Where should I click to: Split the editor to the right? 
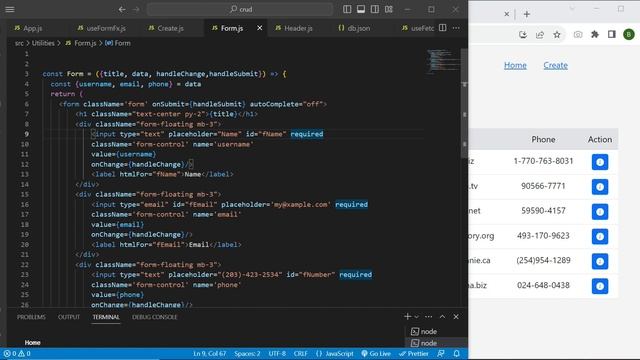tap(442, 28)
